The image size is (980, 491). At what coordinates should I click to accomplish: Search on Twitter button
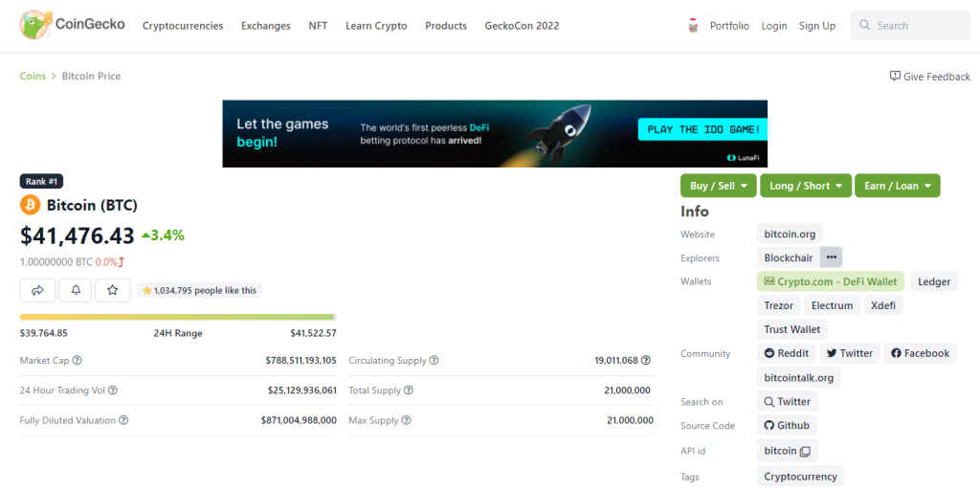[787, 402]
